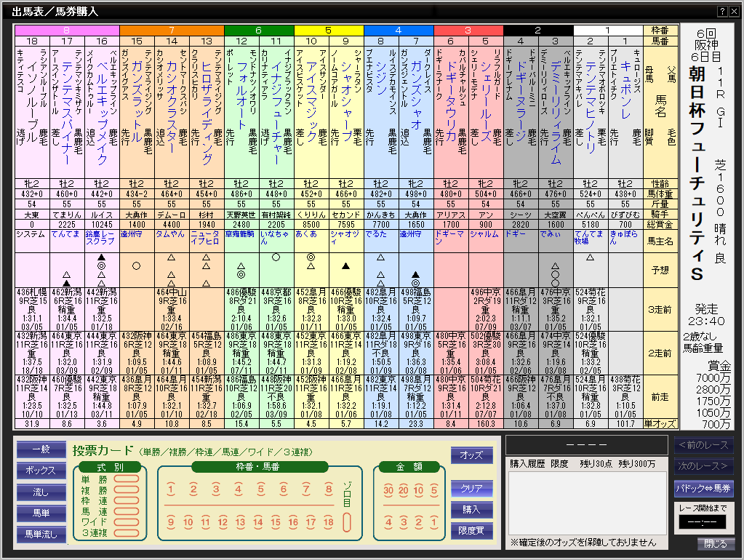
Task: Mark the 単勝 bet type oval
Action: click(x=127, y=479)
